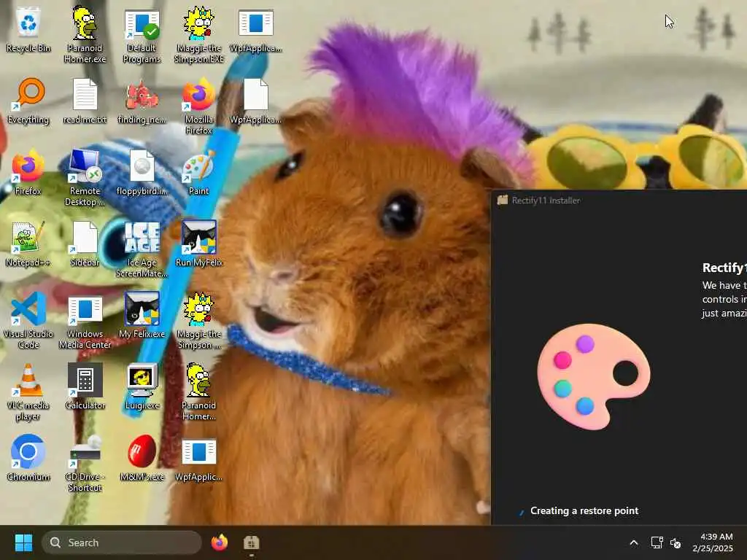The image size is (747, 560).
Task: Open the network status tray icon
Action: (657, 542)
